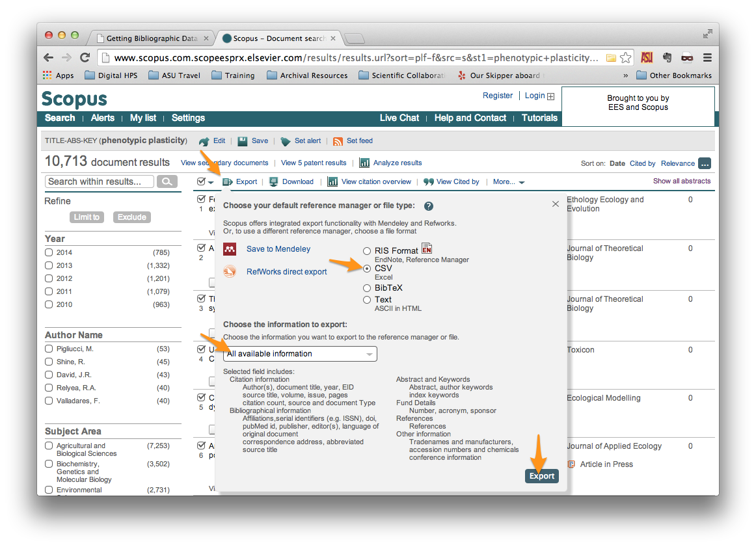Click the browser address bar URL

(x=357, y=58)
